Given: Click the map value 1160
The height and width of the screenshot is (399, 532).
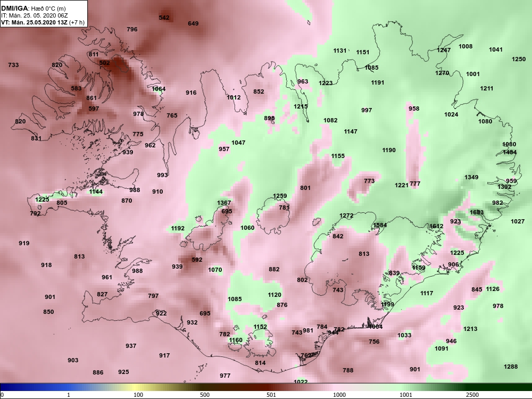Looking at the screenshot, I should pyautogui.click(x=236, y=340).
